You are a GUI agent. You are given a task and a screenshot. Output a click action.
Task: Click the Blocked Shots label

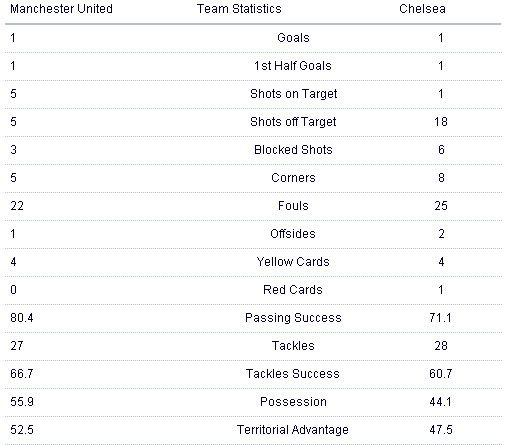tap(293, 150)
